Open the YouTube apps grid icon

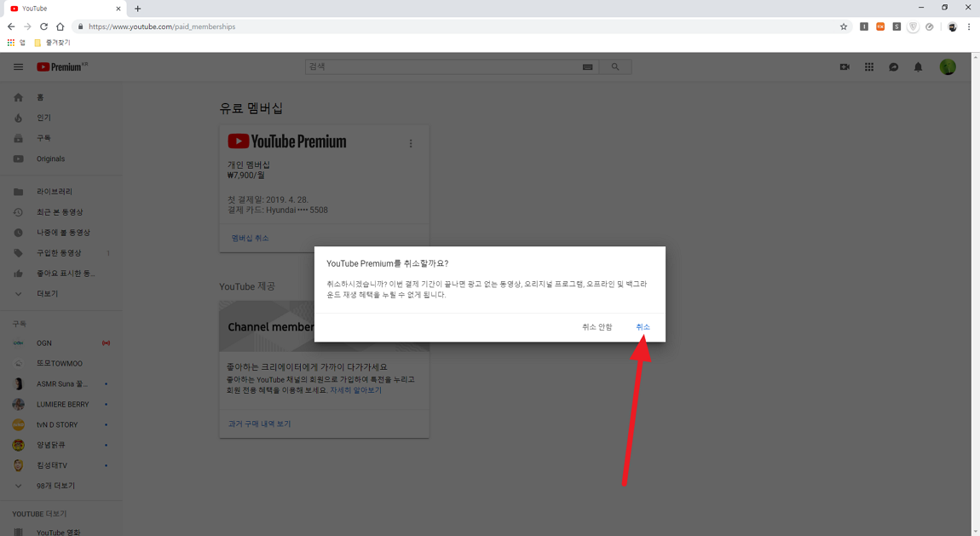[x=868, y=66]
